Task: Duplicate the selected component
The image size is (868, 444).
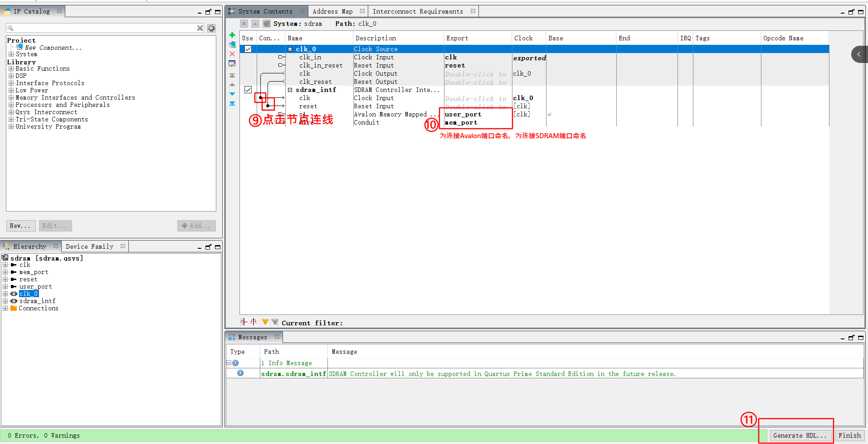Action: (x=232, y=44)
